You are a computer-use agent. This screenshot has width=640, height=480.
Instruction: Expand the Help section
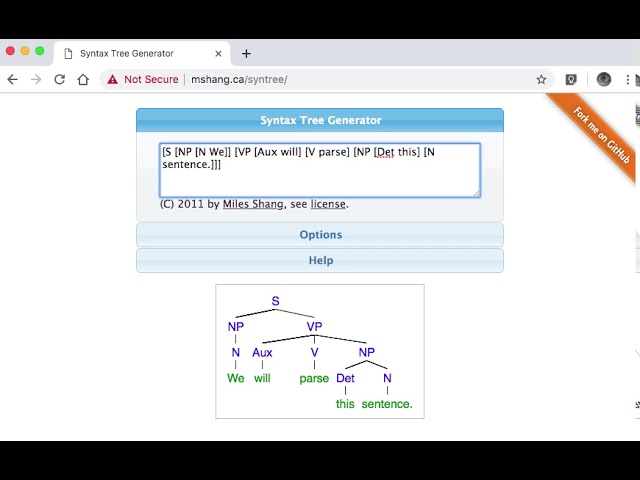point(320,260)
